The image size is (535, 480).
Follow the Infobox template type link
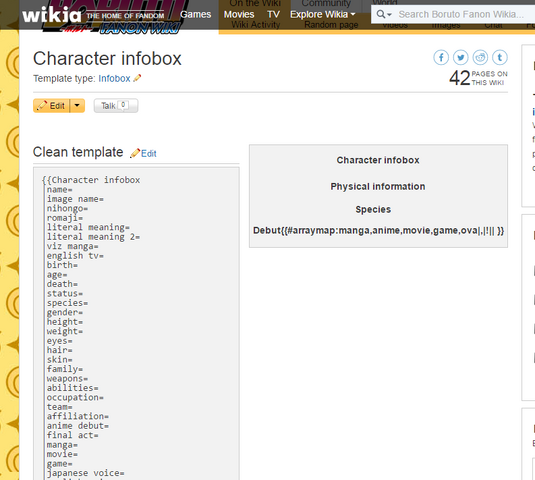click(114, 78)
